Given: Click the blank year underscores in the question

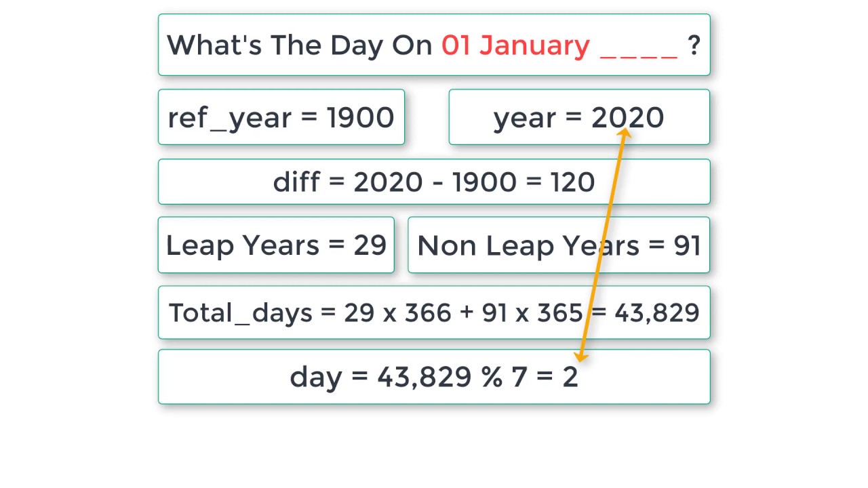Looking at the screenshot, I should (x=639, y=47).
